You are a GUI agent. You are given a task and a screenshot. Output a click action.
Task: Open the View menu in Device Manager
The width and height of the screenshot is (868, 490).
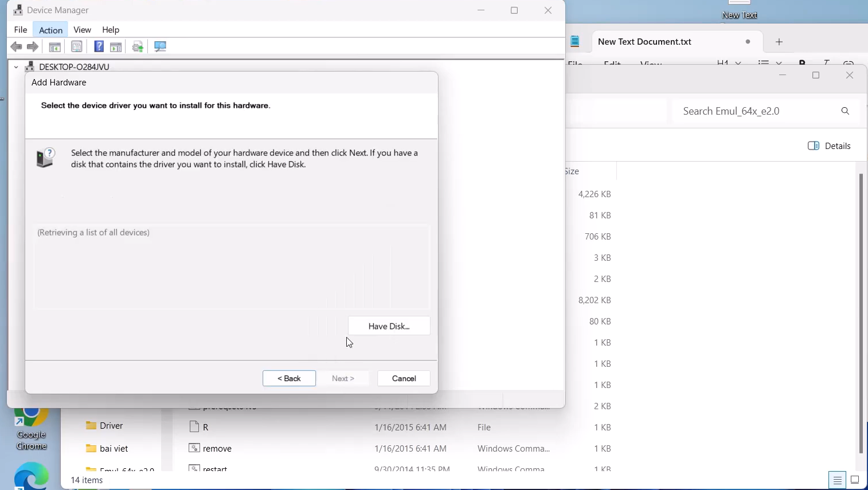point(82,30)
